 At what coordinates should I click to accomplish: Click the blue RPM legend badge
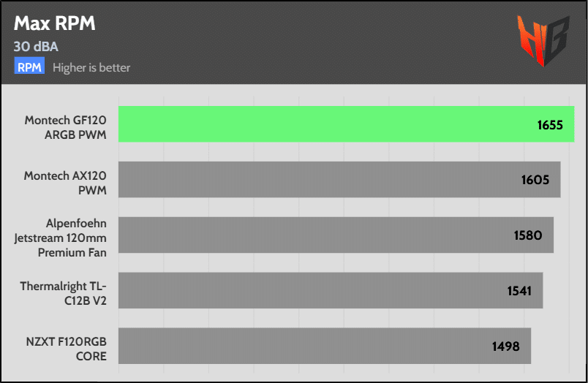[x=30, y=66]
